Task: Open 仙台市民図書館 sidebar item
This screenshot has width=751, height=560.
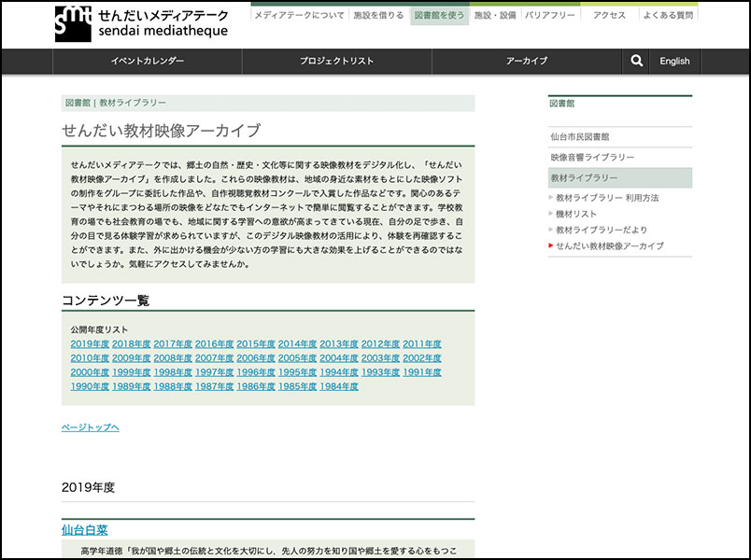Action: (579, 137)
